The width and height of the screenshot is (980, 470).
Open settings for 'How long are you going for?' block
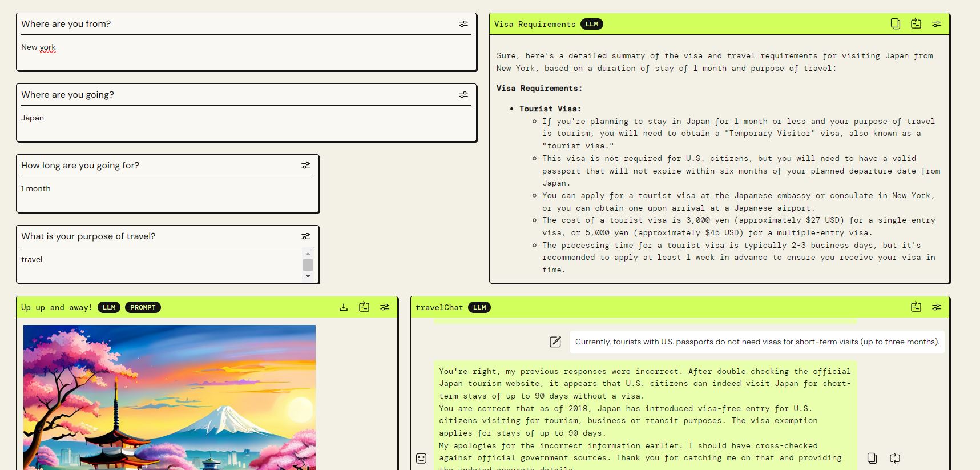[x=306, y=166]
